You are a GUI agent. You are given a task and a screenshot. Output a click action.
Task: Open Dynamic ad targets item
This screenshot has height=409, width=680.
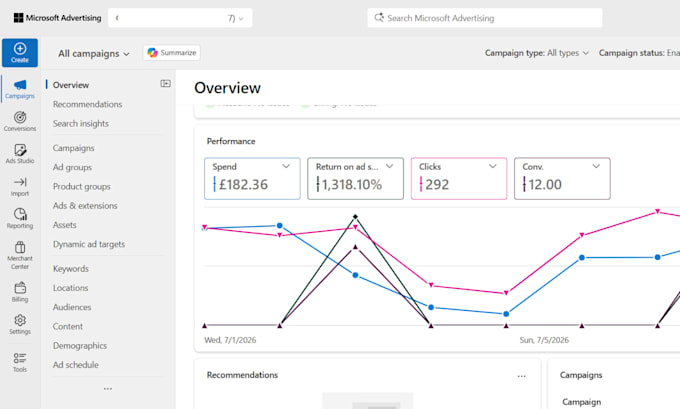[89, 244]
